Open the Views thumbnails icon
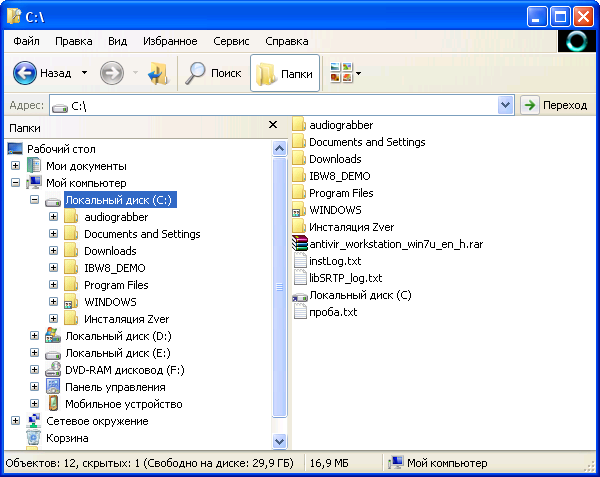600x477 pixels. [341, 73]
